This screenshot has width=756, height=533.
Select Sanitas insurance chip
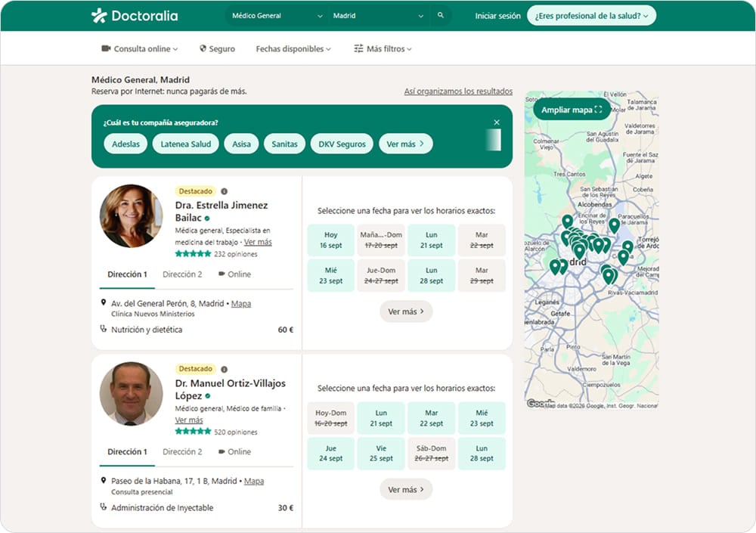click(x=284, y=144)
